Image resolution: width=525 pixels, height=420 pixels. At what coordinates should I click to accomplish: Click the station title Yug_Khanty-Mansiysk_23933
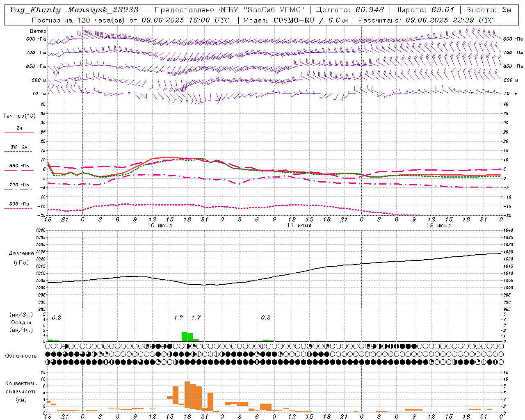click(74, 10)
